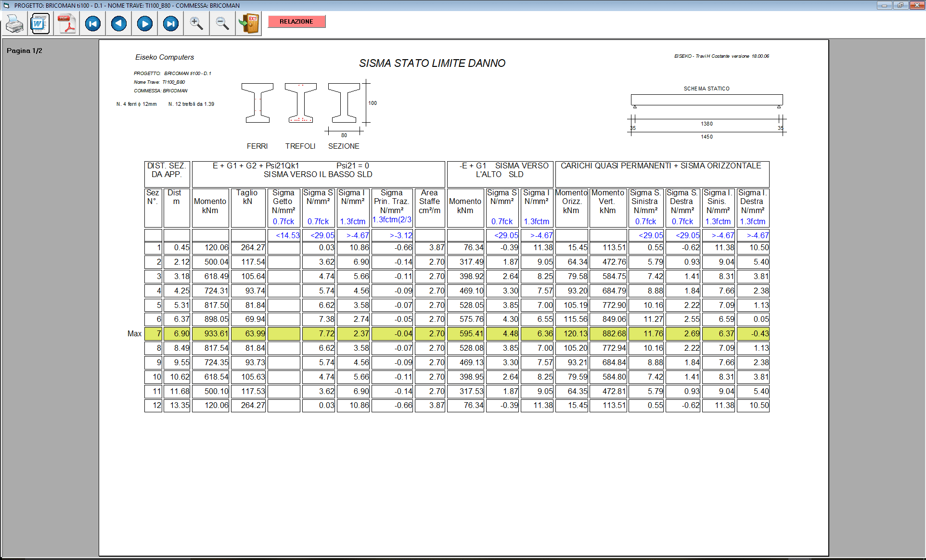Click the TREFOLI section drawing
Screen dimensions: 926x560
point(301,103)
